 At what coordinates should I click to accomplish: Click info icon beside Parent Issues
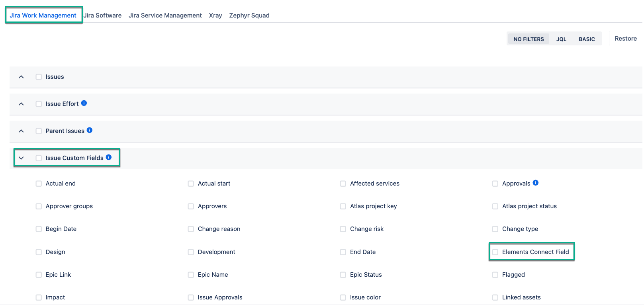(90, 130)
